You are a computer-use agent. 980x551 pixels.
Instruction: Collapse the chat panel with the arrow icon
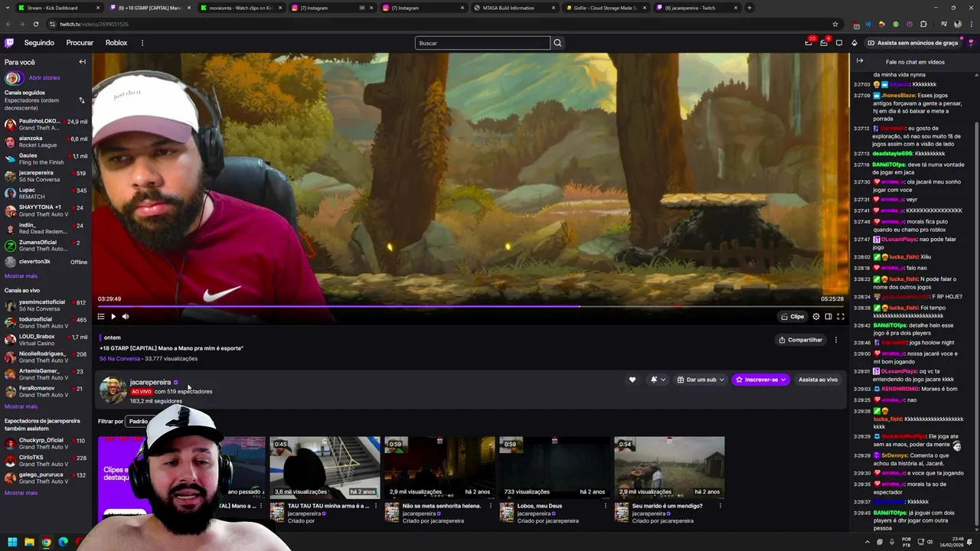click(859, 61)
